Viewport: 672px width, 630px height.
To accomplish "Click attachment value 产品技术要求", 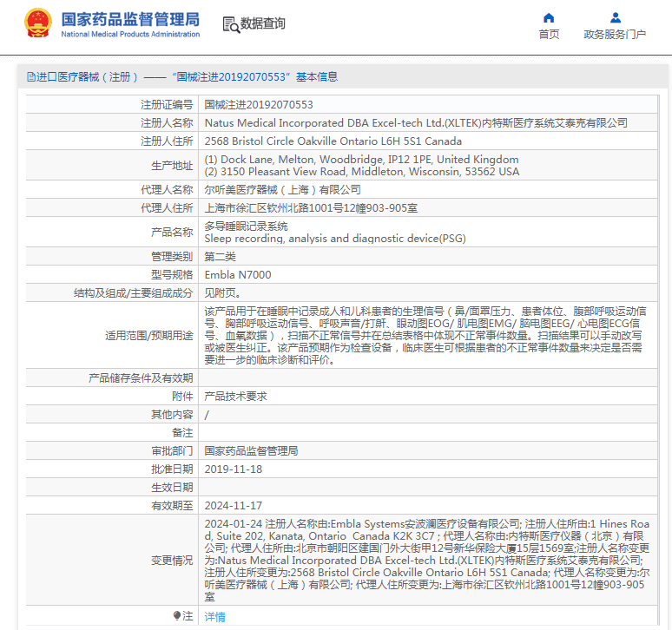I will click(235, 397).
